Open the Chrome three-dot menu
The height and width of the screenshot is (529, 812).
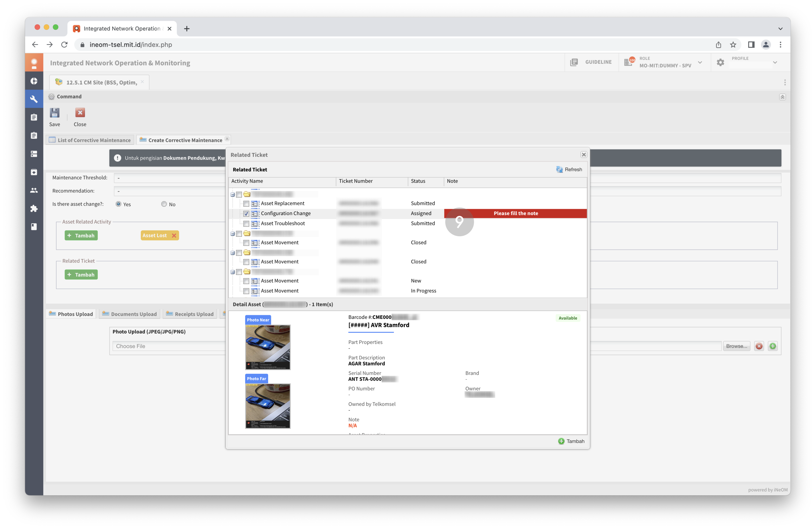(x=780, y=45)
